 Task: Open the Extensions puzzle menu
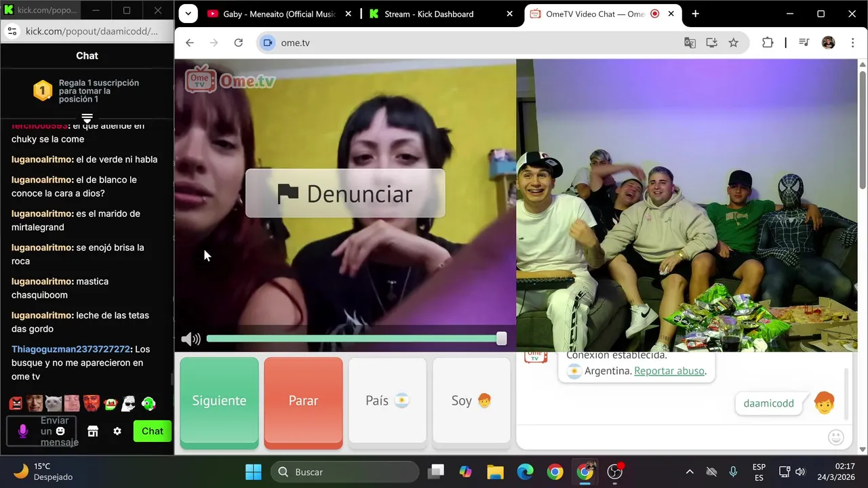768,43
